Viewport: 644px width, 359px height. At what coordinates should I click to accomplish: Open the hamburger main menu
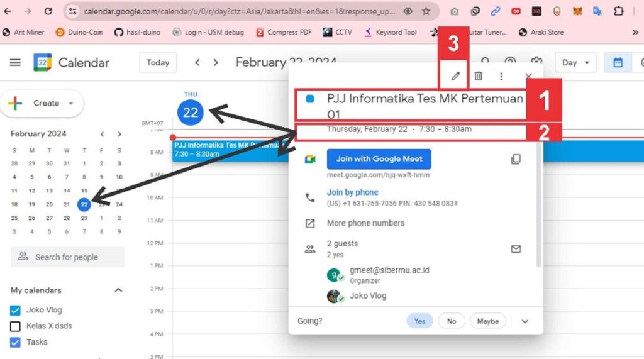16,62
